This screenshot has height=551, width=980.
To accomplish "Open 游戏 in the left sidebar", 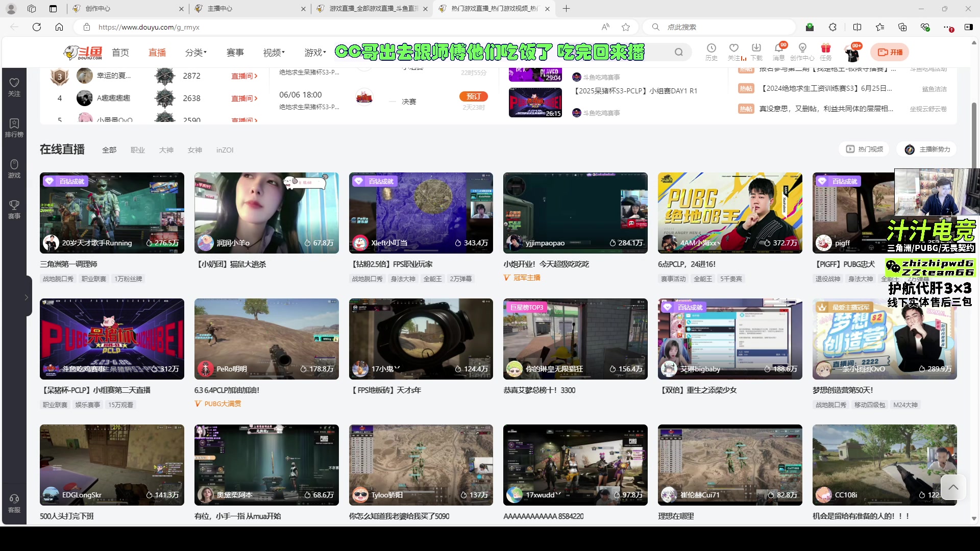I will pyautogui.click(x=14, y=169).
